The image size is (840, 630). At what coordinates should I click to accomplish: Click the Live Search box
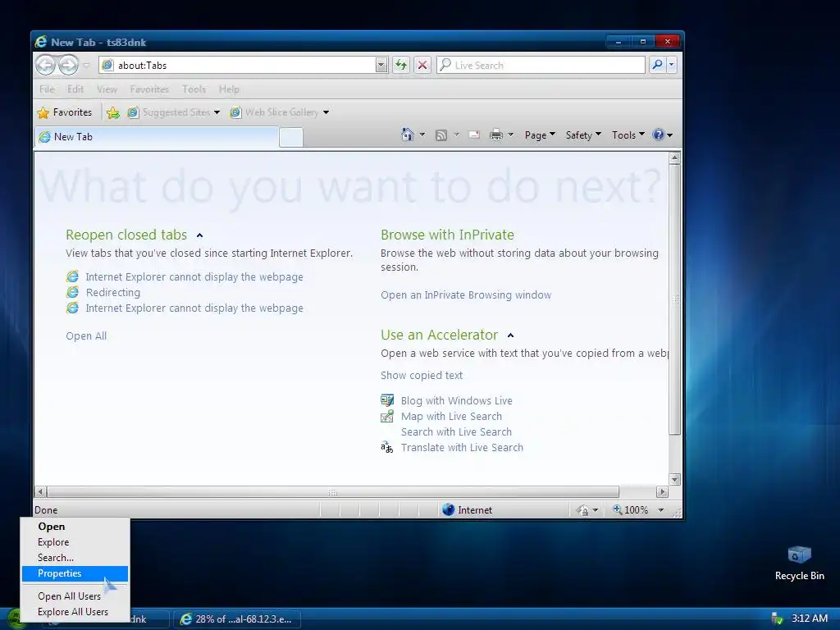tap(541, 66)
